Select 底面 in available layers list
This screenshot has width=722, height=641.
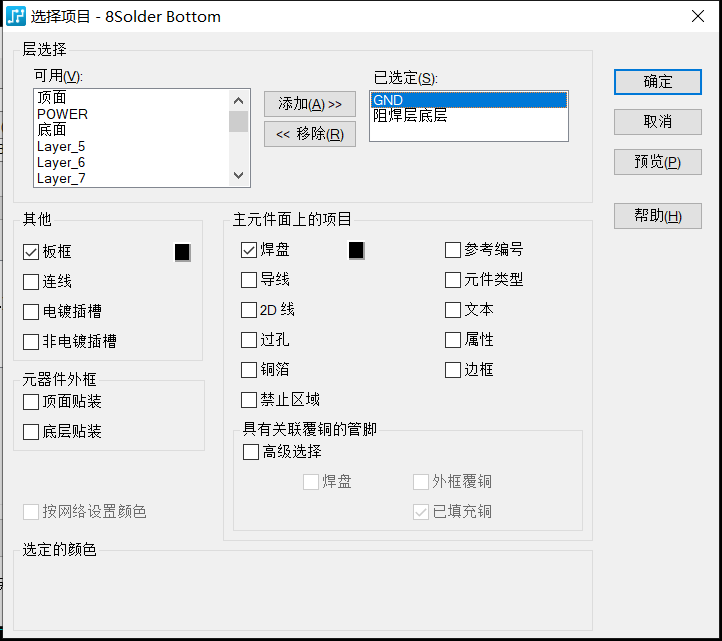coord(132,130)
